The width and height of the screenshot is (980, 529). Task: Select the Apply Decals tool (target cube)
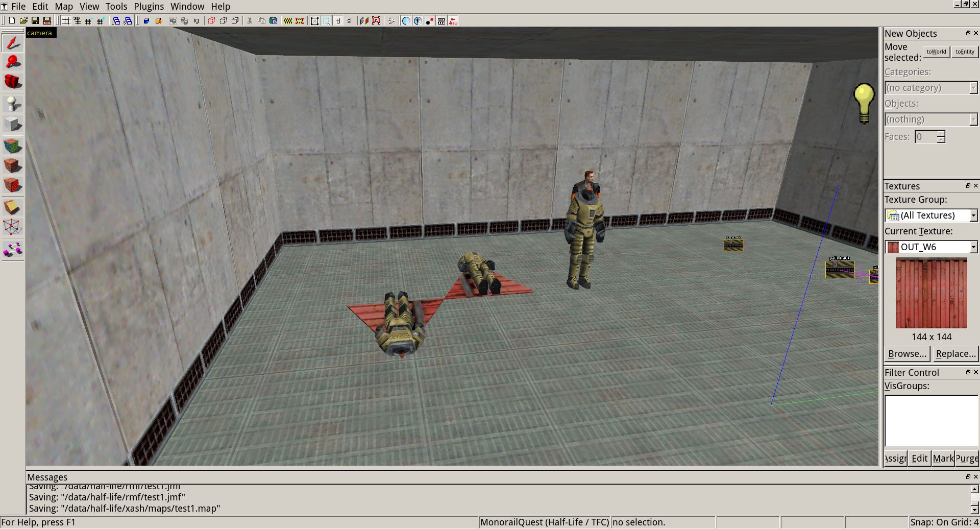[13, 185]
